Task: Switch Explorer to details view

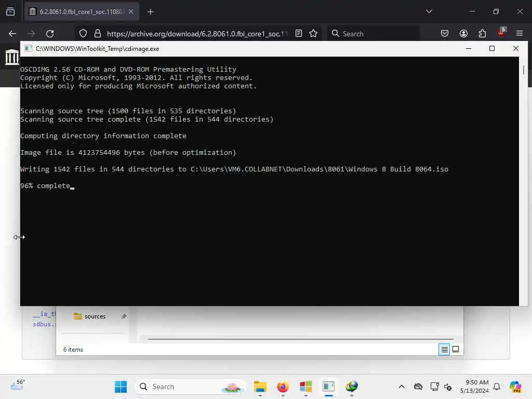Action: [444, 349]
